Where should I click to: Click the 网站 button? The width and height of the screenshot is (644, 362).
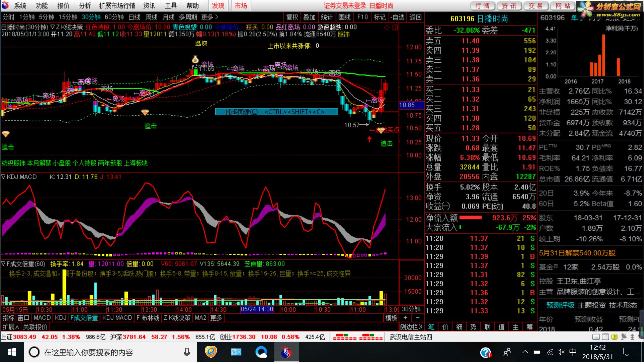[562, 6]
